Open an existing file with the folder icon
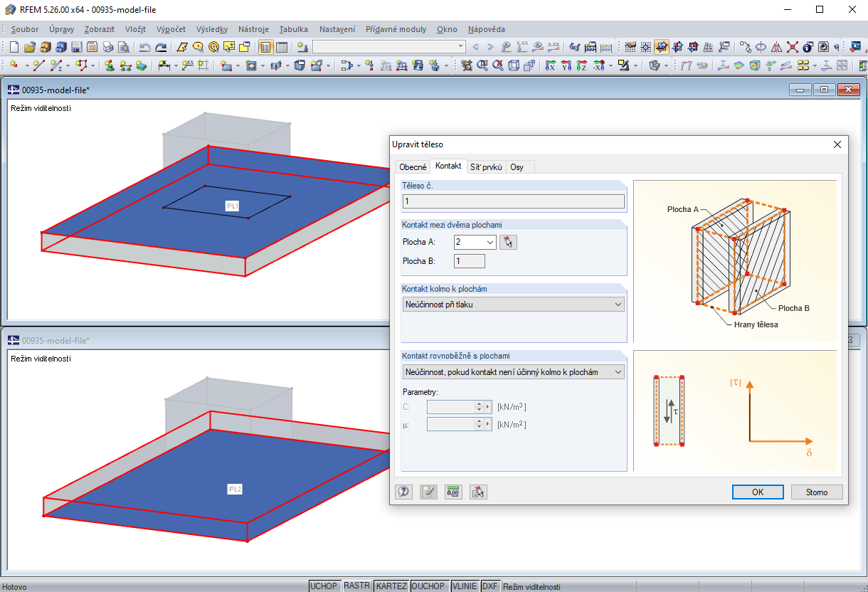 (x=30, y=48)
